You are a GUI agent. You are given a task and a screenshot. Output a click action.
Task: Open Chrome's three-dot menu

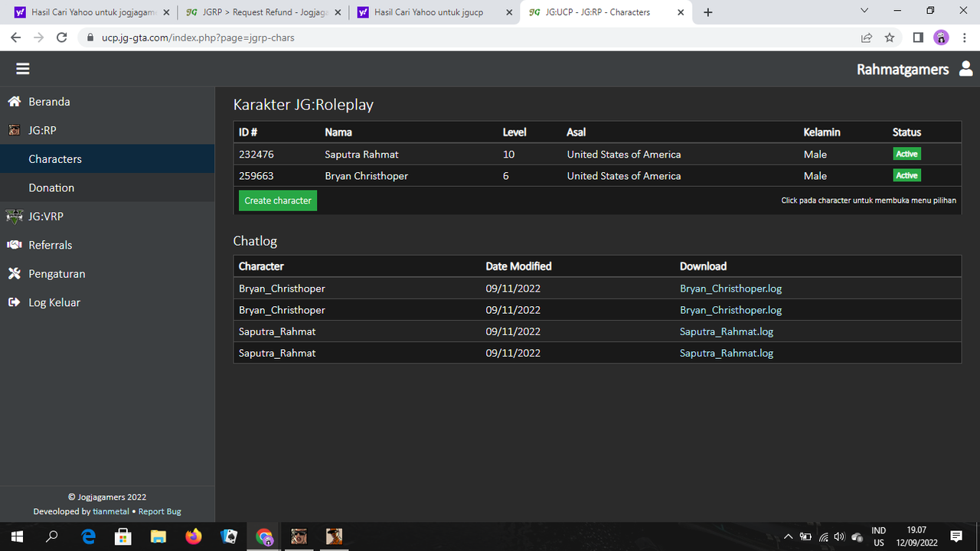pyautogui.click(x=965, y=37)
